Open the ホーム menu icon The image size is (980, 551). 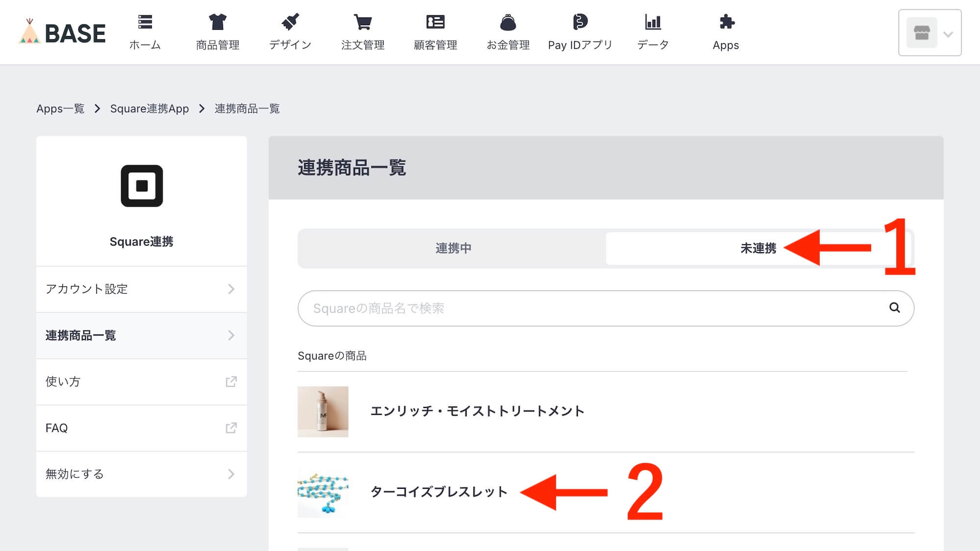click(145, 22)
